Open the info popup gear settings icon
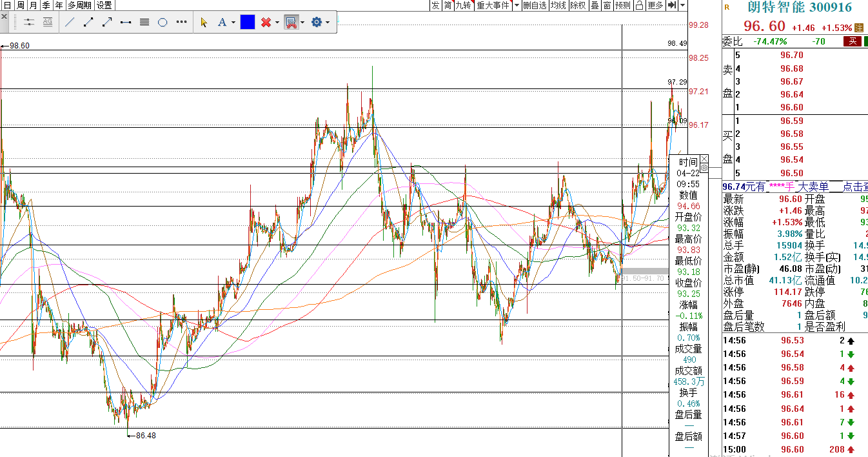The height and width of the screenshot is (457, 868). click(704, 168)
